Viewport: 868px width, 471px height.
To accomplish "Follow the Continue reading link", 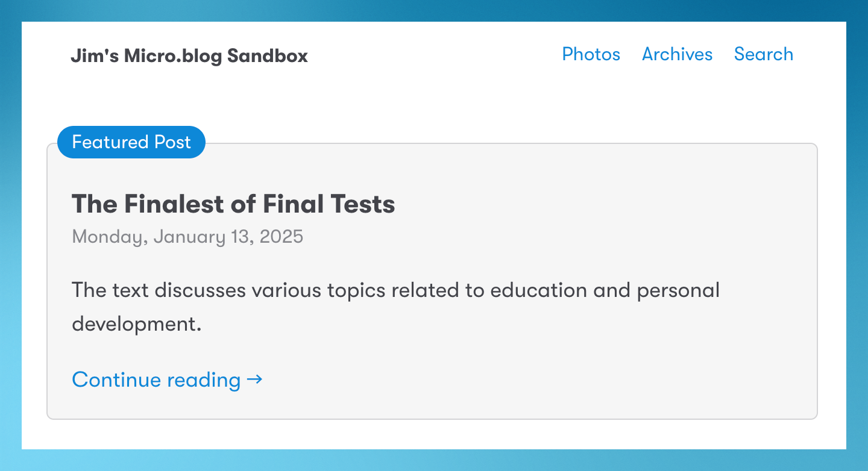I will 167,379.
